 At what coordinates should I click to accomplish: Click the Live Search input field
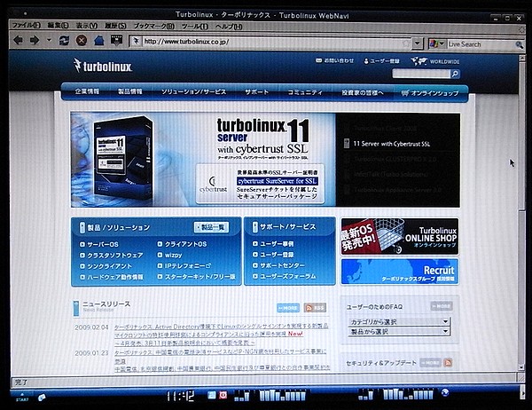click(x=480, y=44)
